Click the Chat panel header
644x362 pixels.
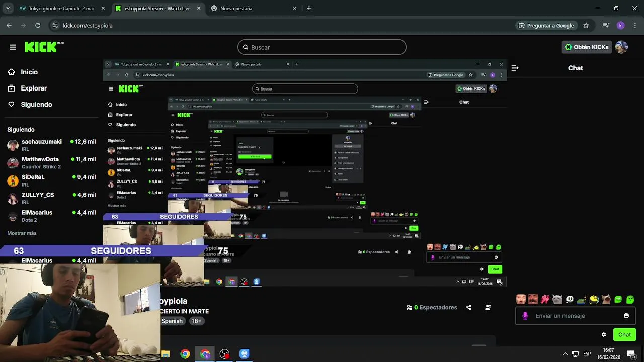pos(575,68)
